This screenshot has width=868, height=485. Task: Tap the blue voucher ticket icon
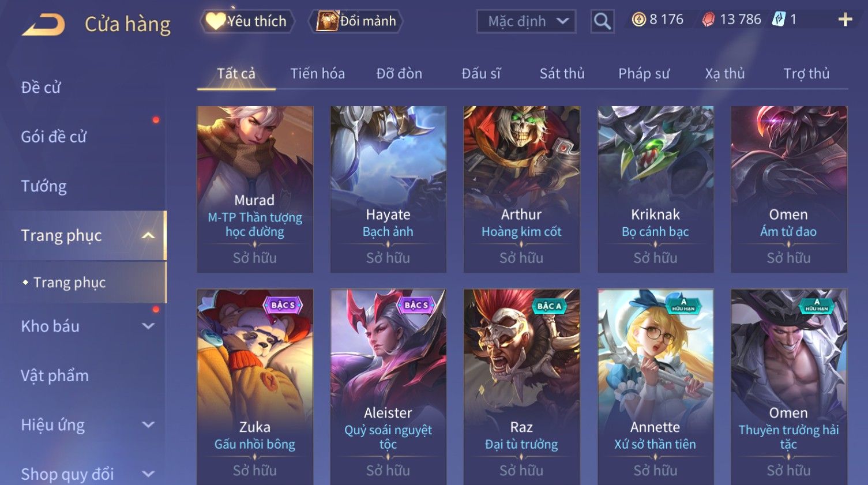[x=779, y=20]
